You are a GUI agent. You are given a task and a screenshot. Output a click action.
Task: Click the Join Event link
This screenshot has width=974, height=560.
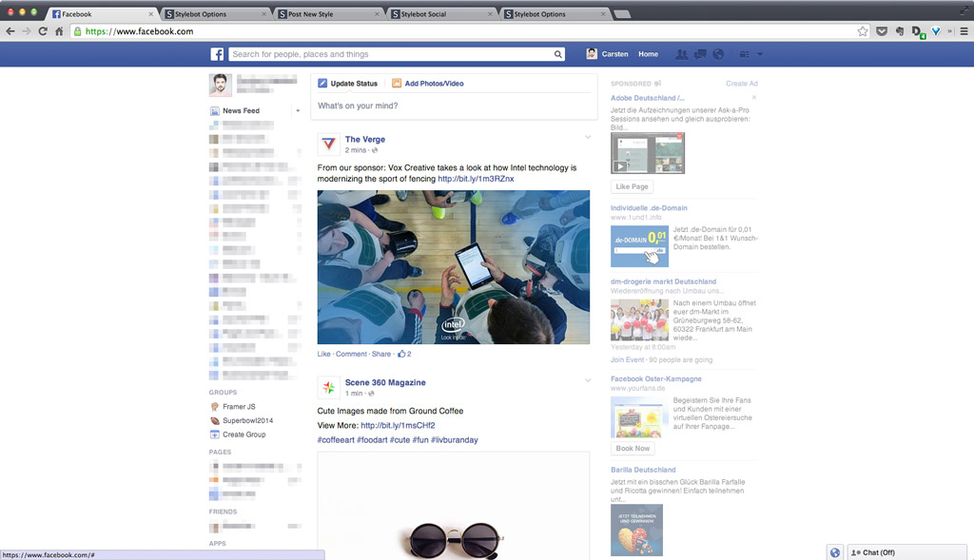click(x=628, y=359)
